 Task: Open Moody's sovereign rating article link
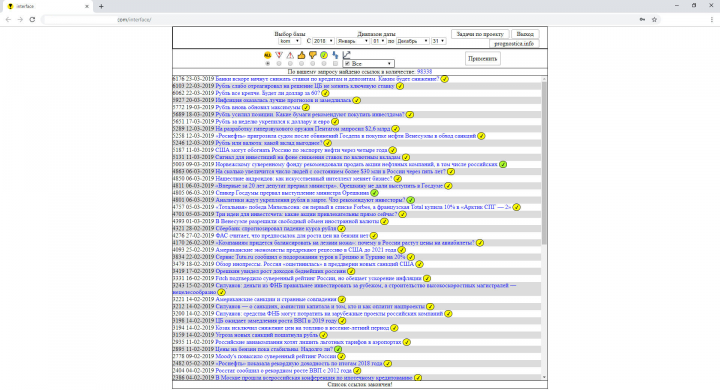[x=276, y=356]
